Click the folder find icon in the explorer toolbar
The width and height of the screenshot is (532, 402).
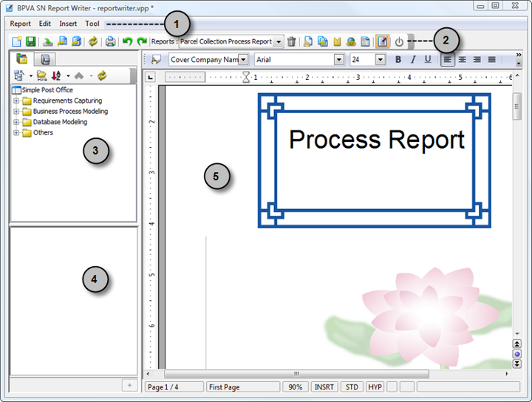pyautogui.click(x=41, y=75)
